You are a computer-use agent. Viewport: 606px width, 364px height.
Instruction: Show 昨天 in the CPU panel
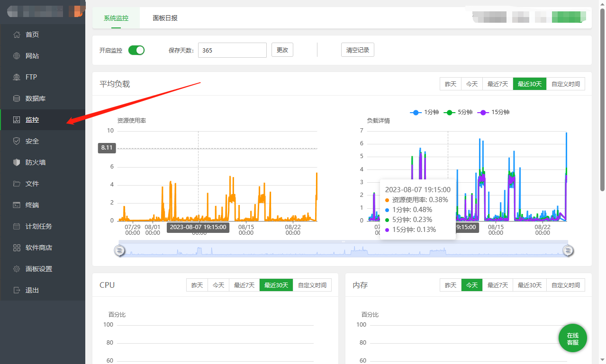(x=197, y=285)
